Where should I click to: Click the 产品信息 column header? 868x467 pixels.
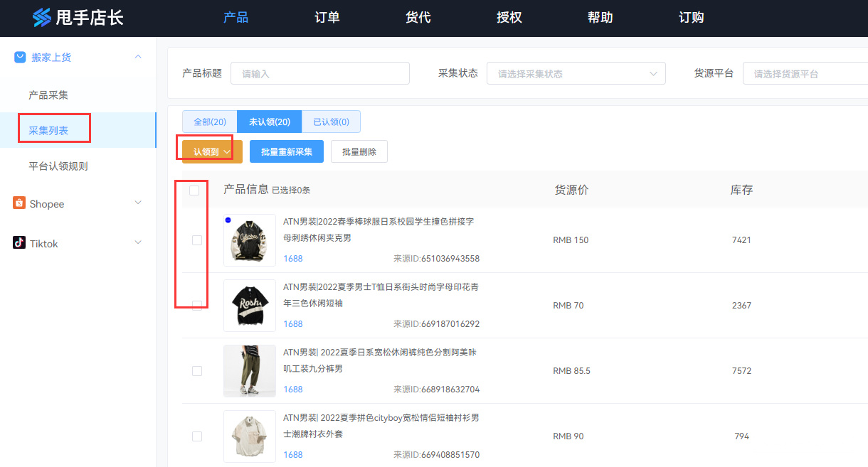(x=246, y=189)
